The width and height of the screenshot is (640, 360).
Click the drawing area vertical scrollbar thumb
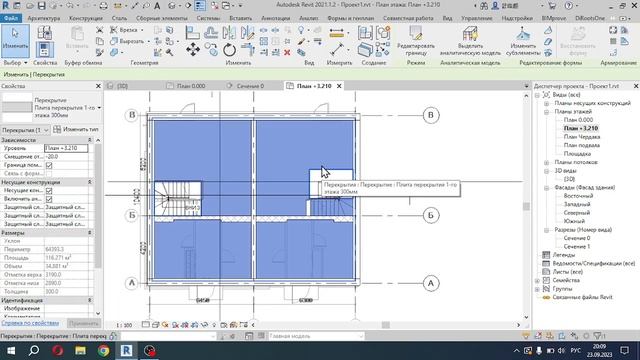526,207
